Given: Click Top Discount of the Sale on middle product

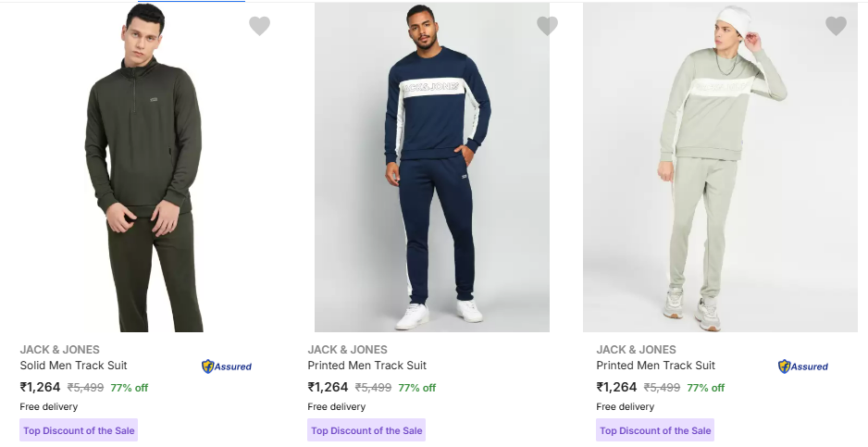Looking at the screenshot, I should (366, 430).
